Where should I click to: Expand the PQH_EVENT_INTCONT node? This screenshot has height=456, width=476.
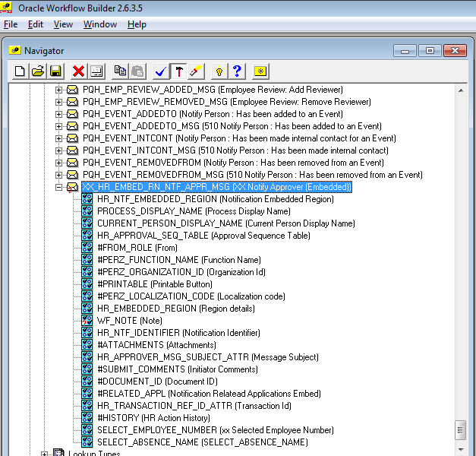point(58,138)
